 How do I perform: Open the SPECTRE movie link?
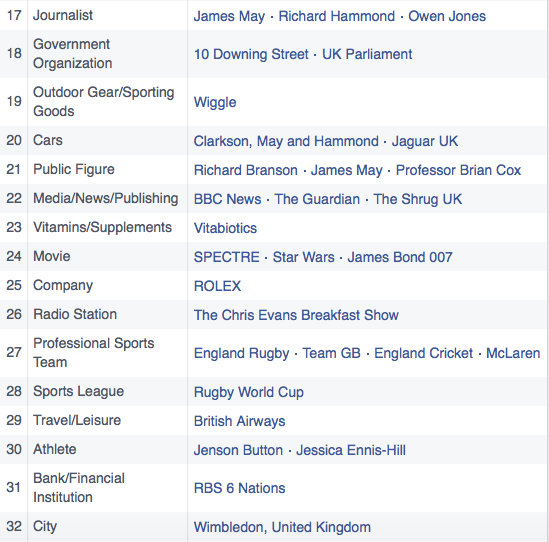coord(227,257)
